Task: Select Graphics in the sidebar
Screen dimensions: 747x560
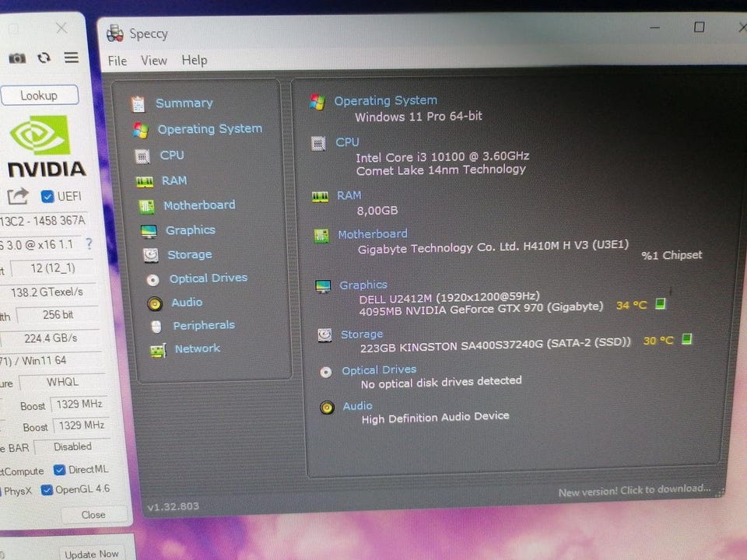Action: pyautogui.click(x=191, y=230)
